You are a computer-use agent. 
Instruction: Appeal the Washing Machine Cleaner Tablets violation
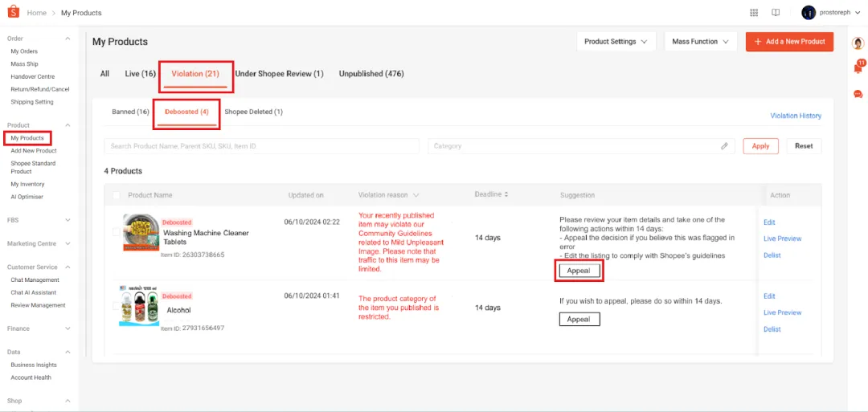tap(579, 271)
